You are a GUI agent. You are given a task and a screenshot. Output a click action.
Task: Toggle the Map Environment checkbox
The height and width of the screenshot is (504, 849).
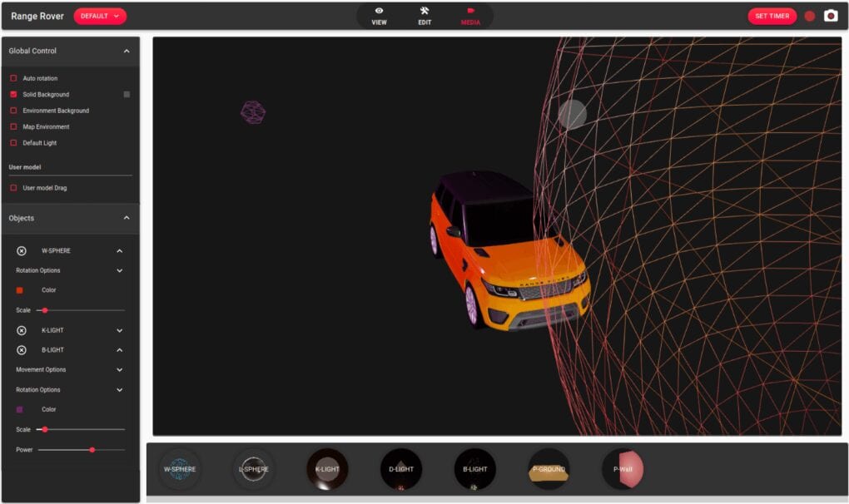click(x=13, y=127)
